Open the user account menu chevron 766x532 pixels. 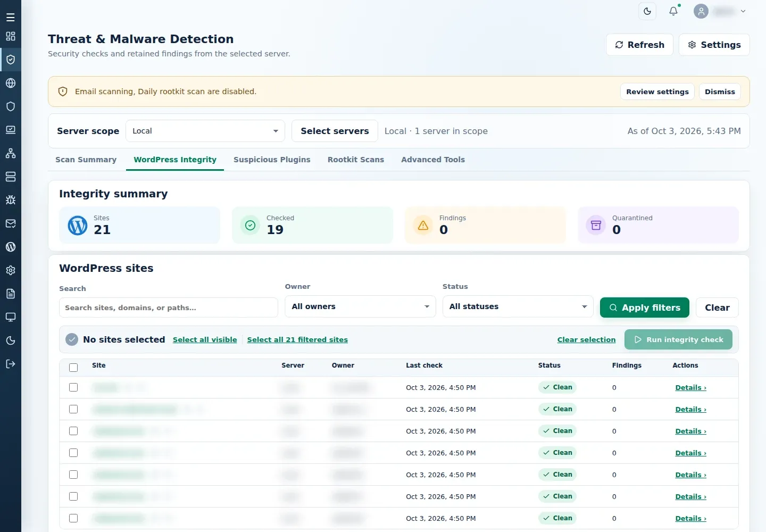[x=743, y=11]
